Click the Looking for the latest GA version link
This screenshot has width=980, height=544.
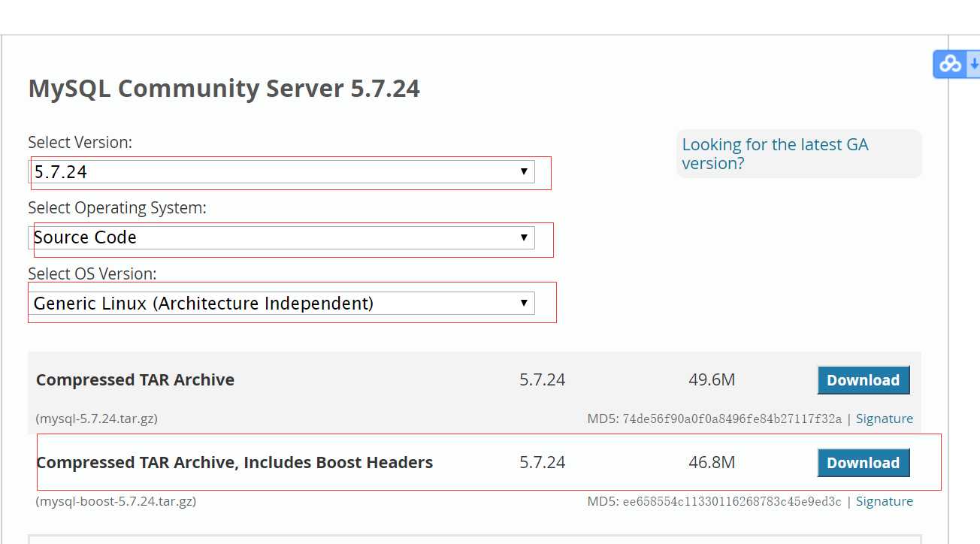pyautogui.click(x=775, y=154)
